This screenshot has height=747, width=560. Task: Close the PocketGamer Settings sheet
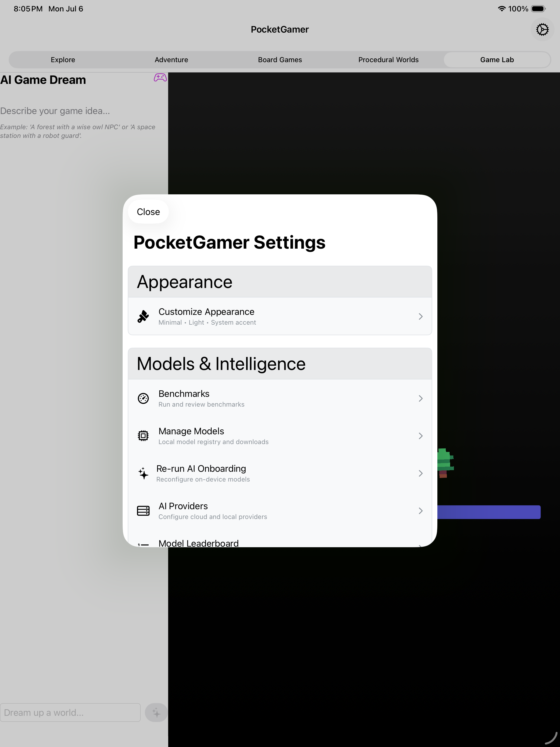click(x=148, y=212)
